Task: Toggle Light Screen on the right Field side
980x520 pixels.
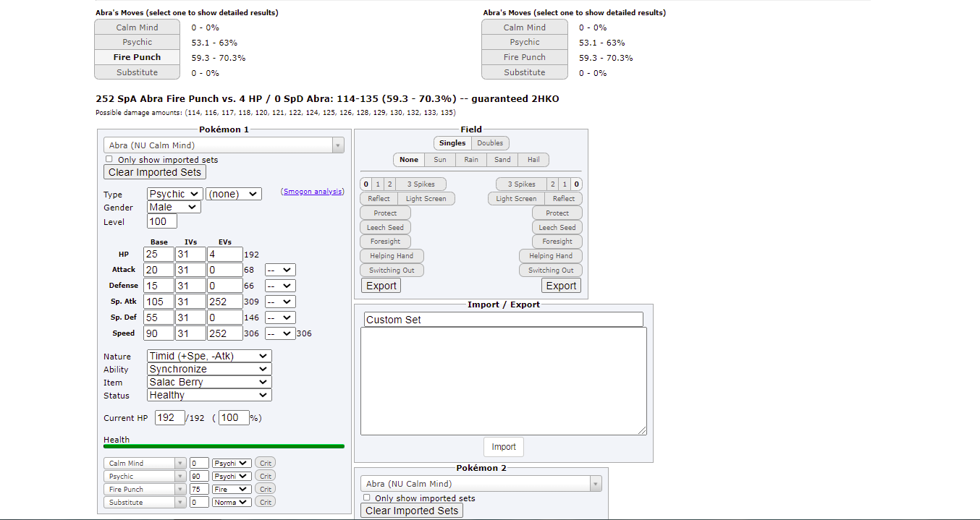Action: [x=516, y=199]
